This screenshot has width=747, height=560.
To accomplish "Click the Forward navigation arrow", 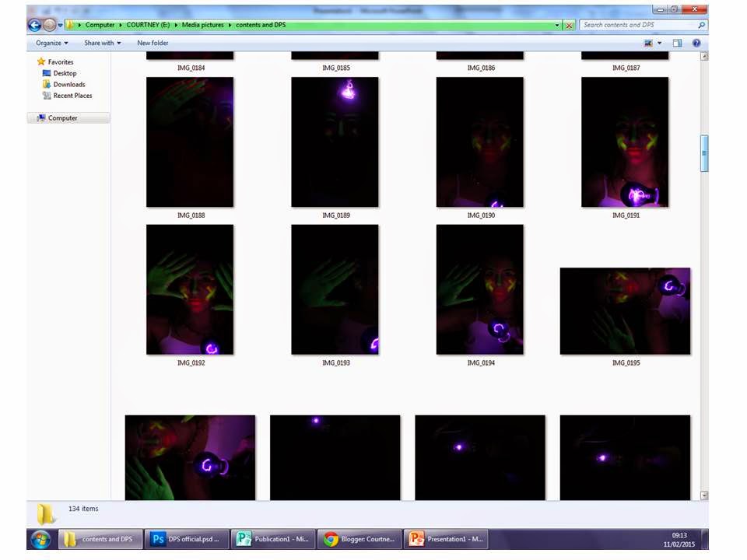I will tap(49, 25).
